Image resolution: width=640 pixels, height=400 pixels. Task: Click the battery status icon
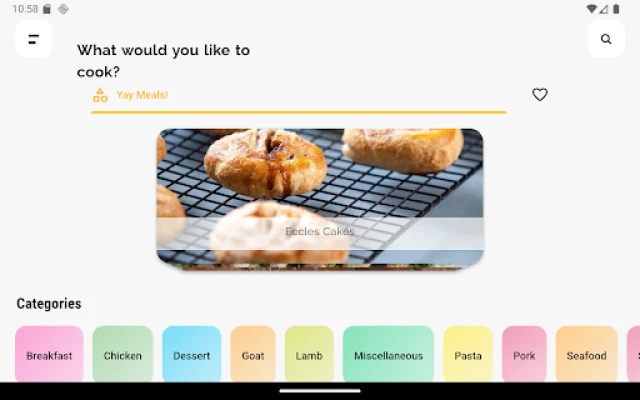pyautogui.click(x=618, y=9)
